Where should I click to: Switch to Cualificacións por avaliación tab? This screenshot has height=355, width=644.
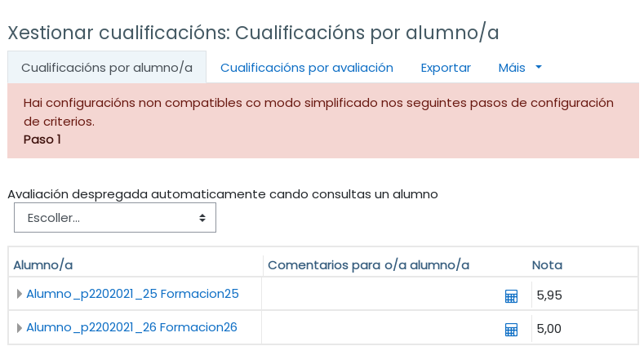tap(306, 68)
